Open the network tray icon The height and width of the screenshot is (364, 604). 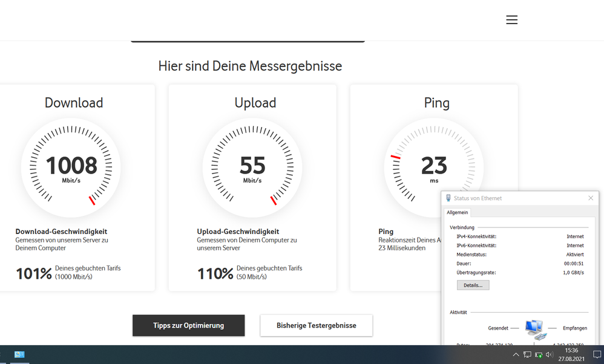[527, 355]
